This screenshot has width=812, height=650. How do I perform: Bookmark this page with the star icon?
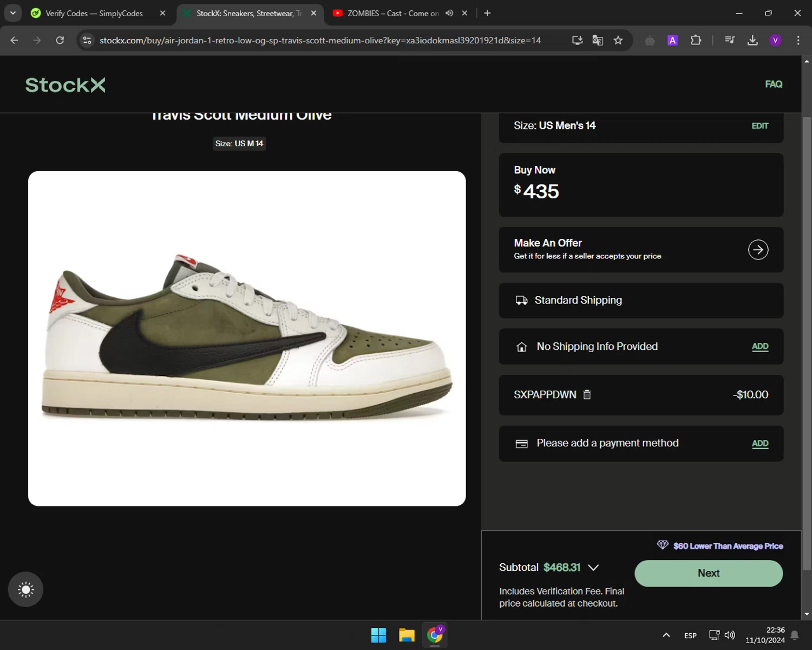pyautogui.click(x=618, y=41)
